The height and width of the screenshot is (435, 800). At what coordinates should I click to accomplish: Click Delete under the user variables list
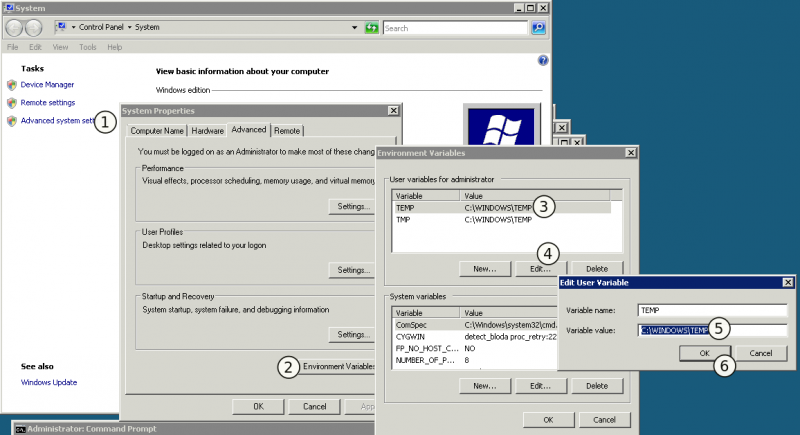click(x=597, y=269)
